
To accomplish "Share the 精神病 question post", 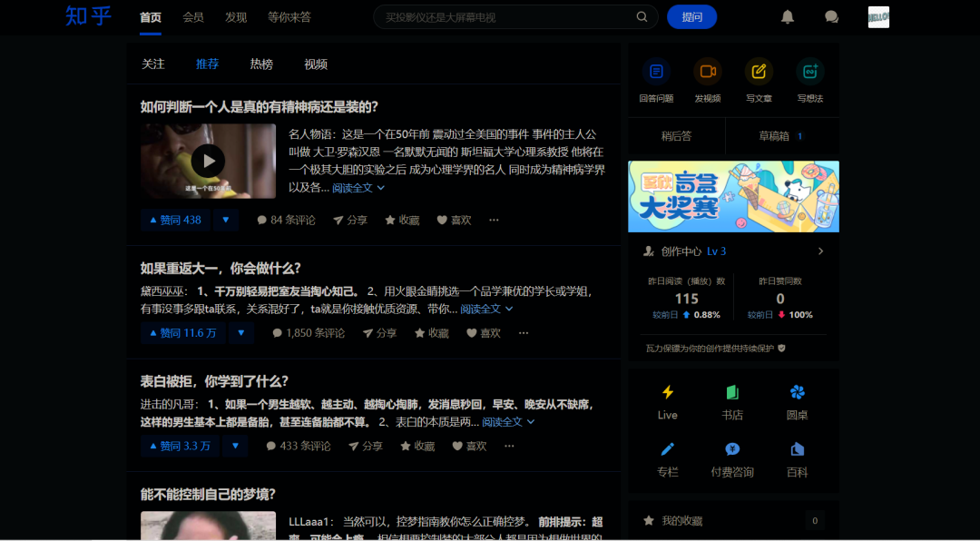I will pyautogui.click(x=350, y=221).
